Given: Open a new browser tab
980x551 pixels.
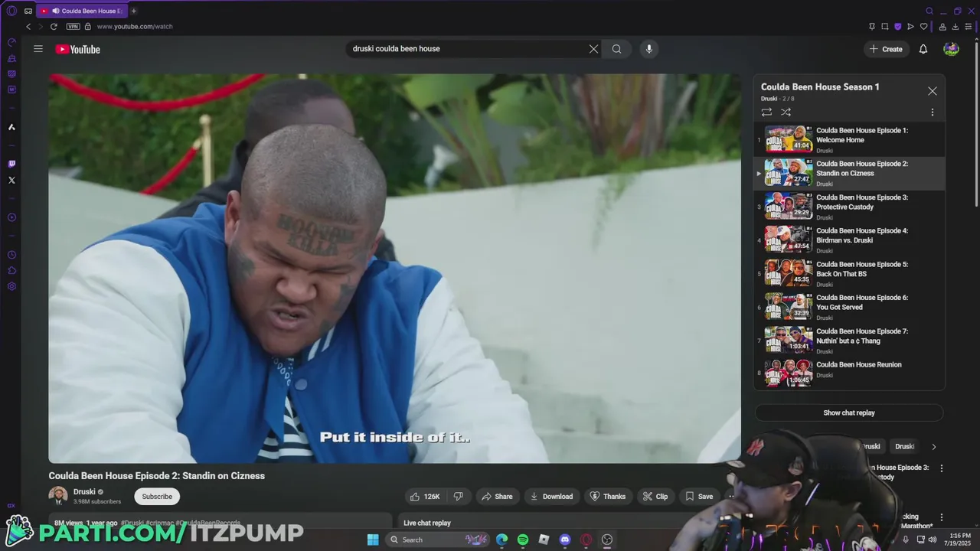Looking at the screenshot, I should (133, 11).
